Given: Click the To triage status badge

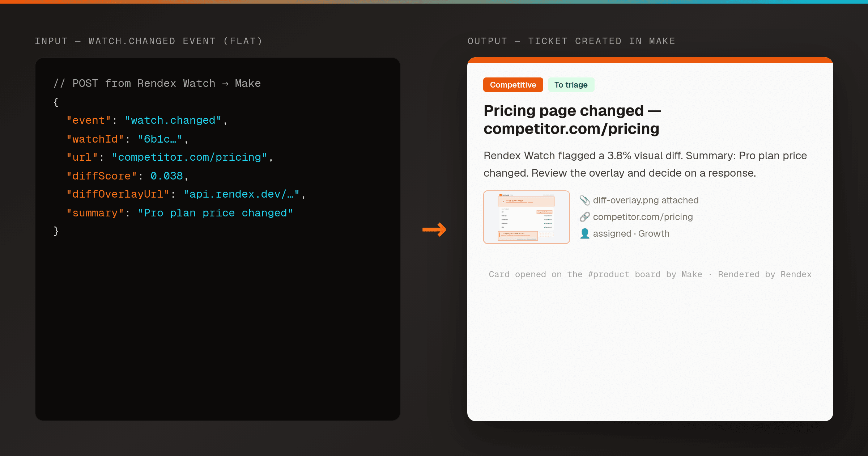Looking at the screenshot, I should tap(571, 85).
